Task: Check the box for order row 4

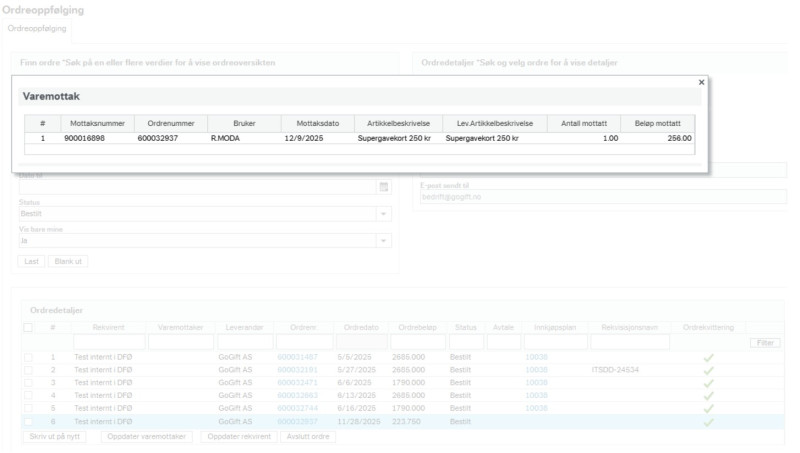Action: [28, 395]
